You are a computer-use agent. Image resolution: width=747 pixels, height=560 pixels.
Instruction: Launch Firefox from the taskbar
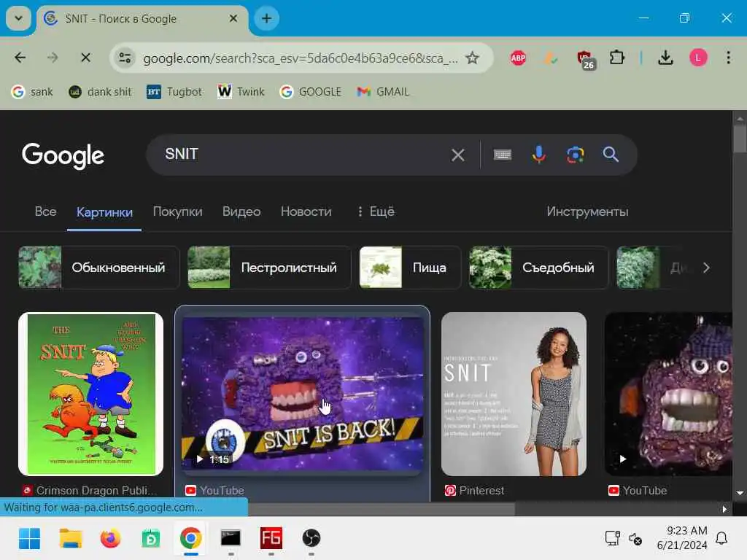pos(111,539)
